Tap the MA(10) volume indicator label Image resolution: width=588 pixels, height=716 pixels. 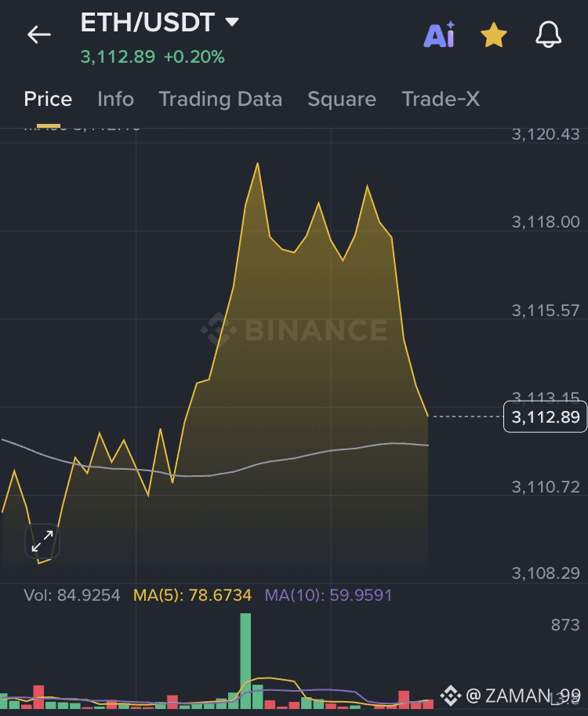pyautogui.click(x=328, y=595)
